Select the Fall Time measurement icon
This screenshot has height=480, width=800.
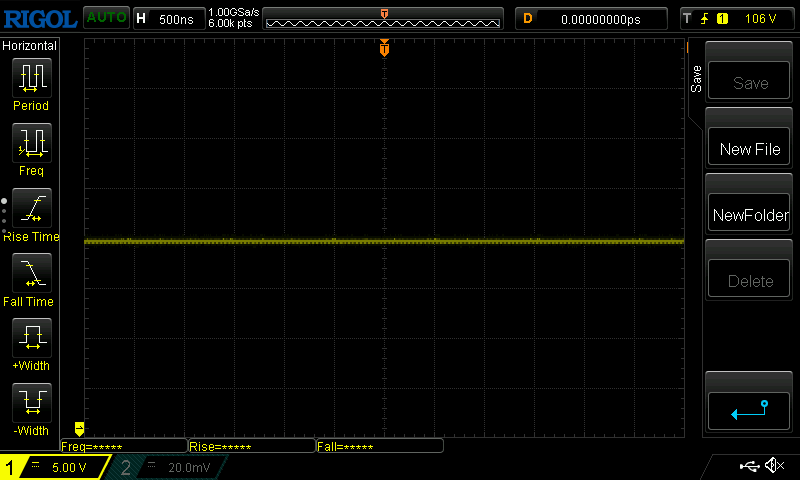[x=32, y=272]
